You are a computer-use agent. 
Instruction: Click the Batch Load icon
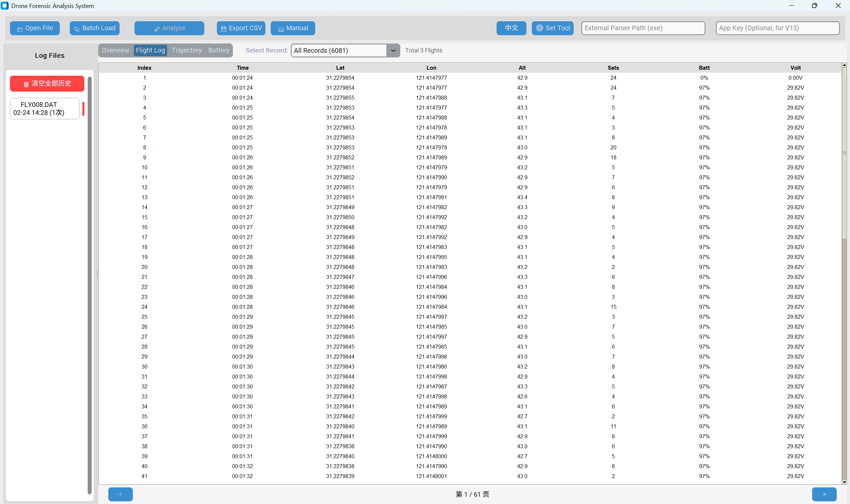point(77,29)
